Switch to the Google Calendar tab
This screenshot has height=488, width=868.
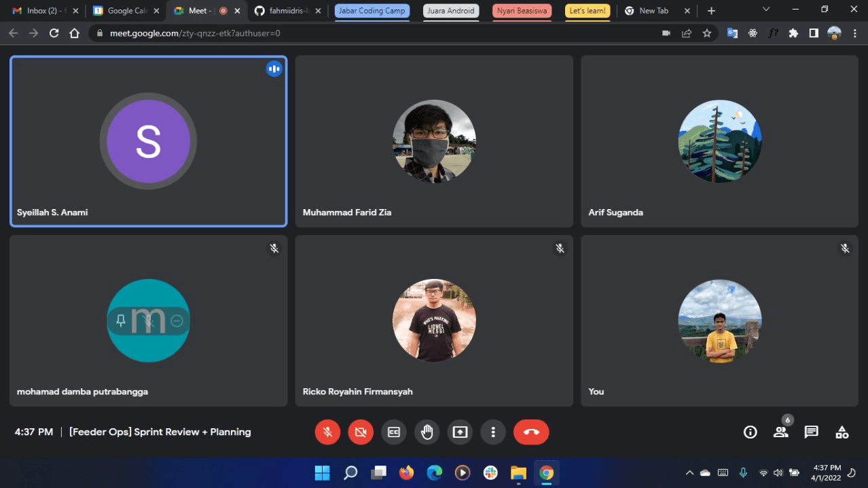pyautogui.click(x=122, y=11)
